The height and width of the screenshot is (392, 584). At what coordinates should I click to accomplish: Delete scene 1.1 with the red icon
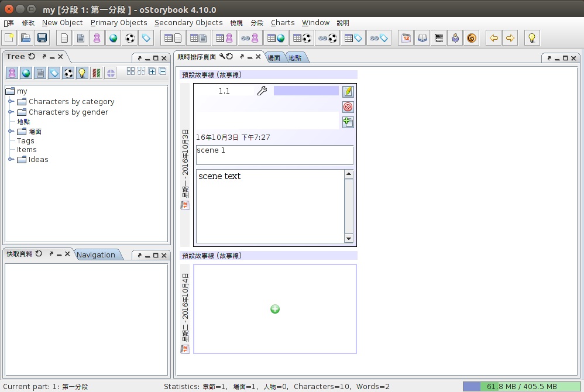tap(348, 107)
